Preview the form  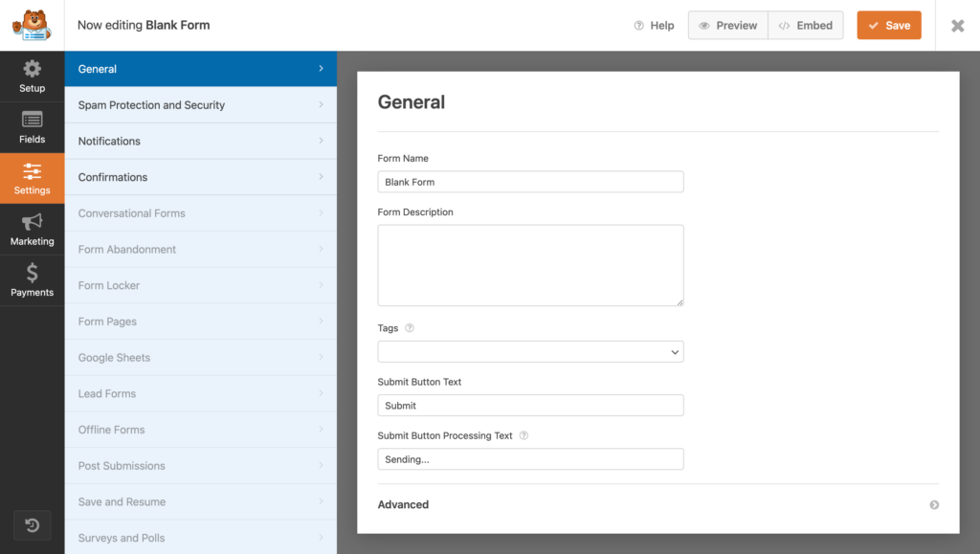click(x=727, y=26)
